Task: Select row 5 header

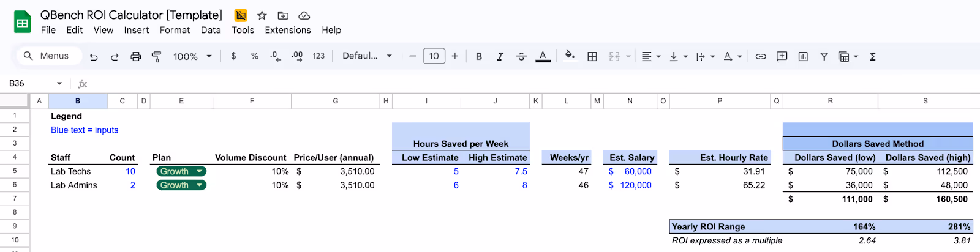Action: pos(15,171)
